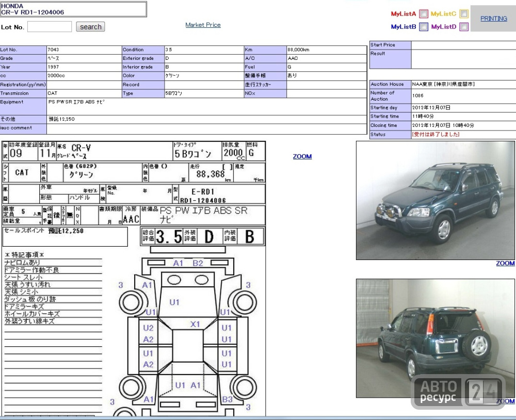Select the Interior grade value B
516x420 pixels.
pos(167,67)
